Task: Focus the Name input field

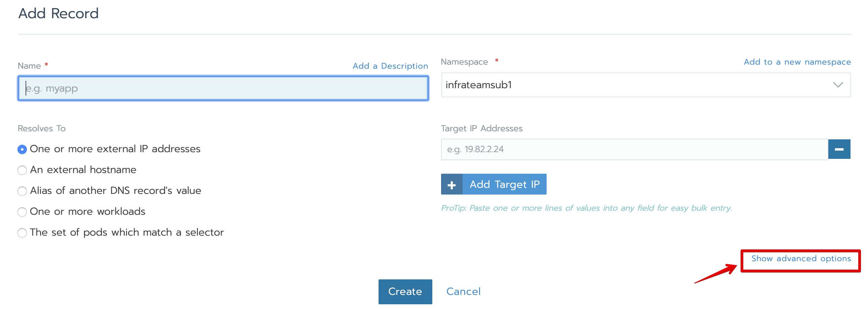Action: click(x=223, y=89)
